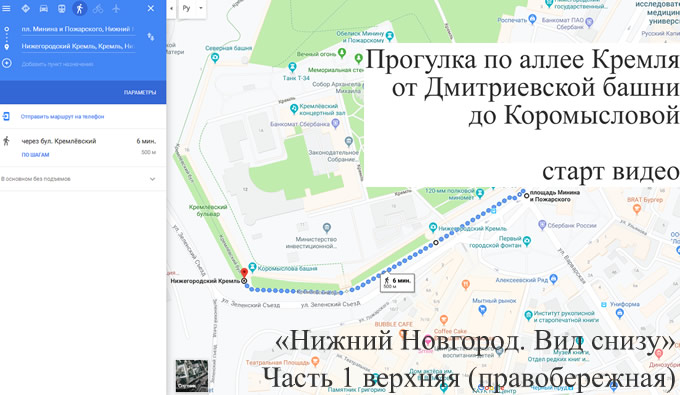
Task: Select the cycling travel mode icon
Action: [98, 8]
